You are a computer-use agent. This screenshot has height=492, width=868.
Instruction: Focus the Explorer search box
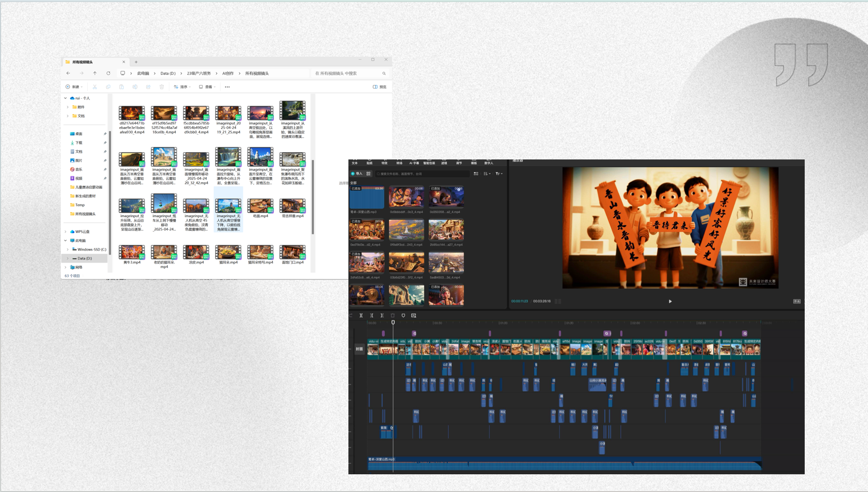(x=350, y=73)
